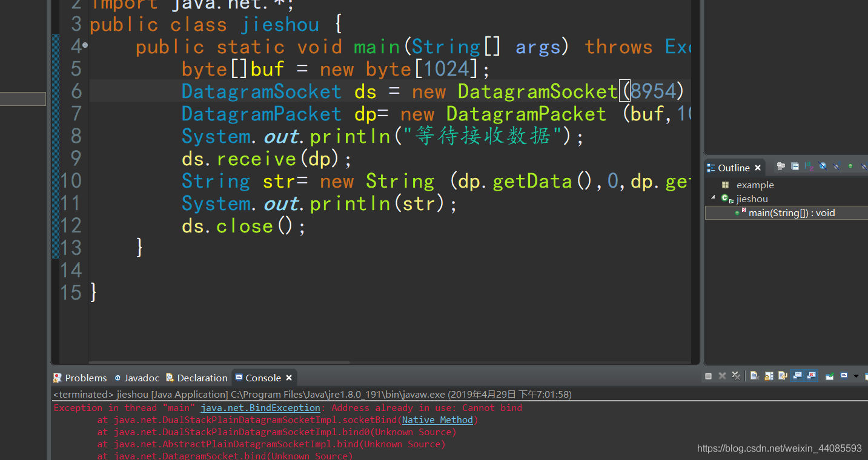Toggle Word Wrap in the Console
The image size is (868, 460).
point(783,376)
